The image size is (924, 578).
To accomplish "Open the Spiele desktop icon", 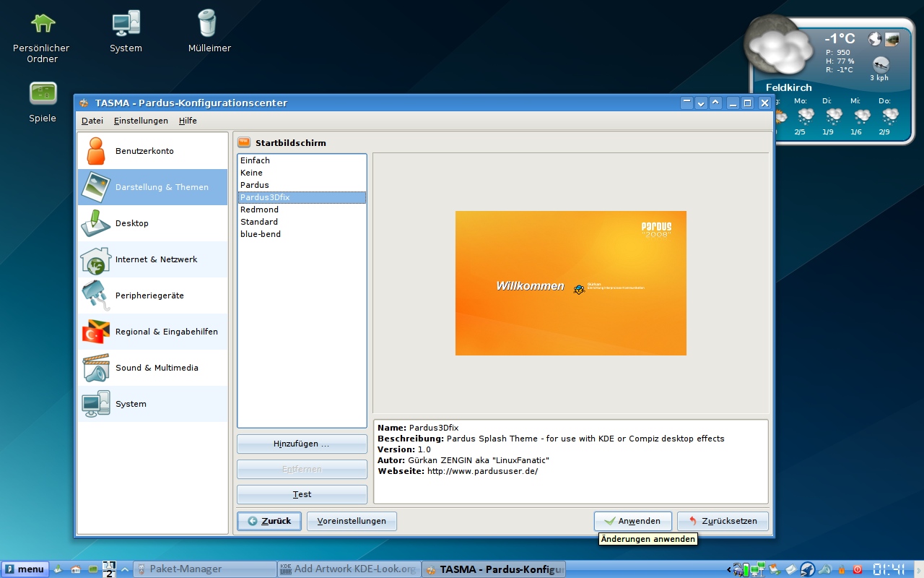I will coord(43,102).
